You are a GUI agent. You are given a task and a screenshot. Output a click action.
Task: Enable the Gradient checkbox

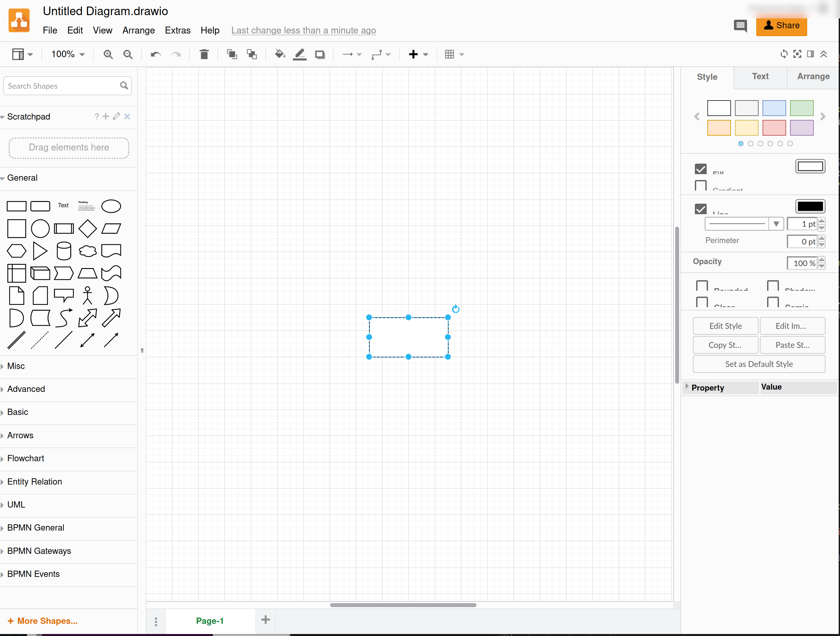(x=701, y=185)
